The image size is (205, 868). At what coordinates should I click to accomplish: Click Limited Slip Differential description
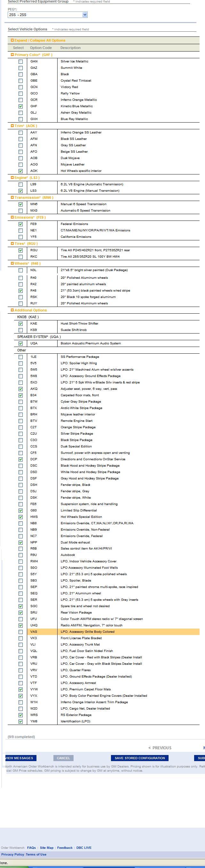(x=79, y=510)
